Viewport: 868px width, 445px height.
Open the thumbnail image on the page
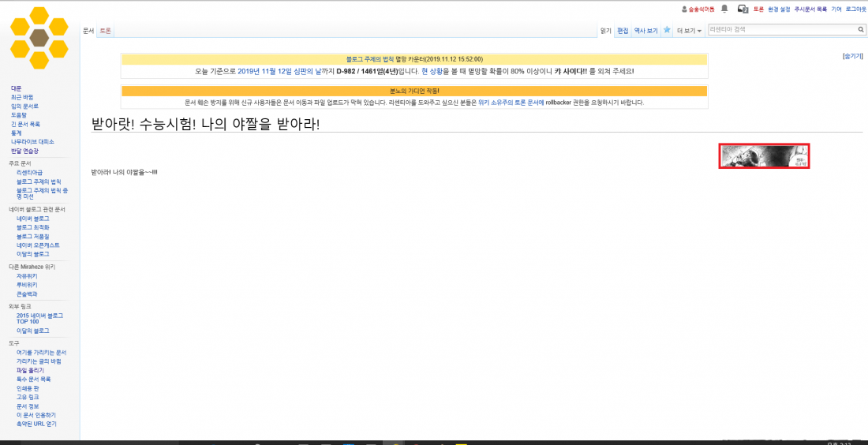764,156
